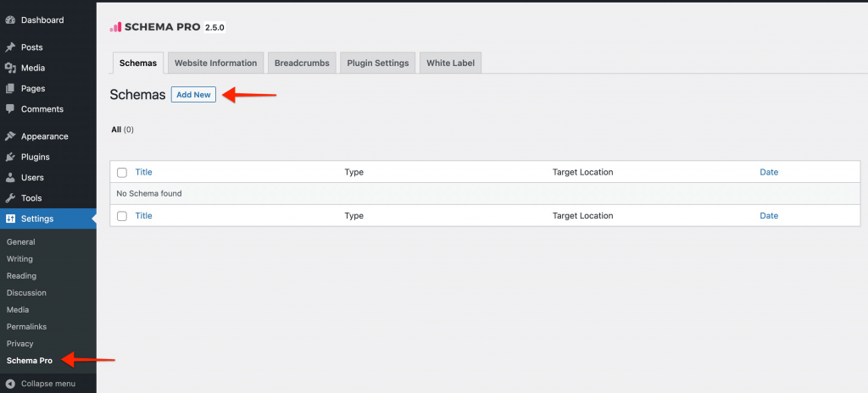
Task: Click the Plugins plug icon
Action: pyautogui.click(x=10, y=158)
